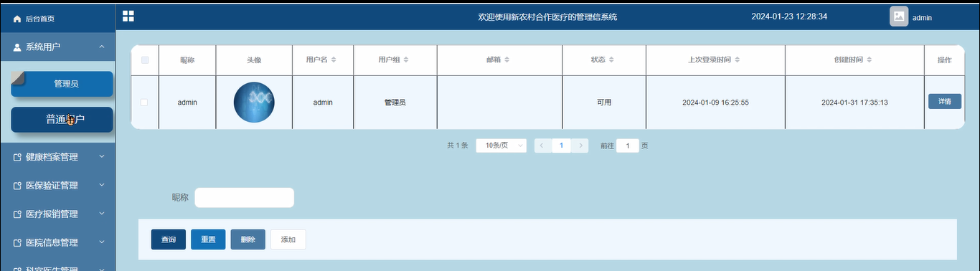Open the 医疗报销管理 menu
This screenshot has width=980, height=271.
57,214
